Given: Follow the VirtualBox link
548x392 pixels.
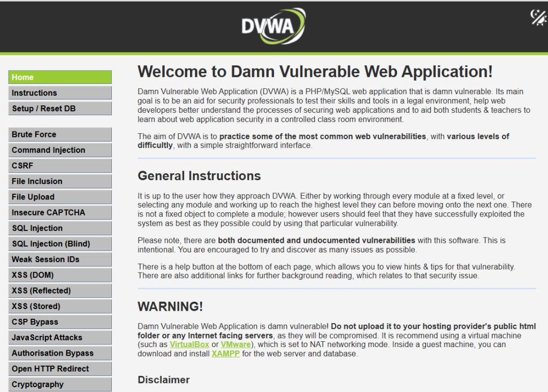Looking at the screenshot, I should tap(189, 344).
